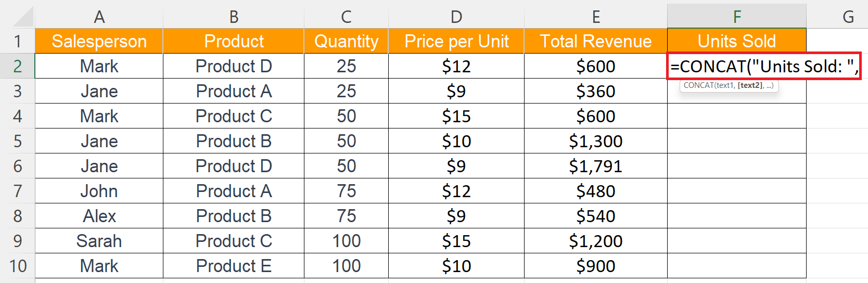Select column A header
868x283 pixels.
[99, 17]
